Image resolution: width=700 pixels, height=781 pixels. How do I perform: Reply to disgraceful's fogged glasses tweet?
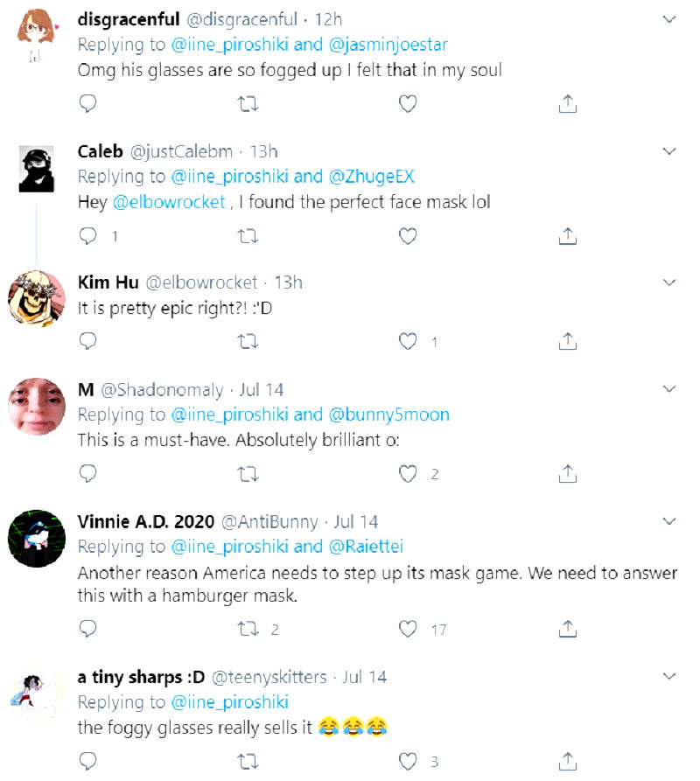(87, 104)
